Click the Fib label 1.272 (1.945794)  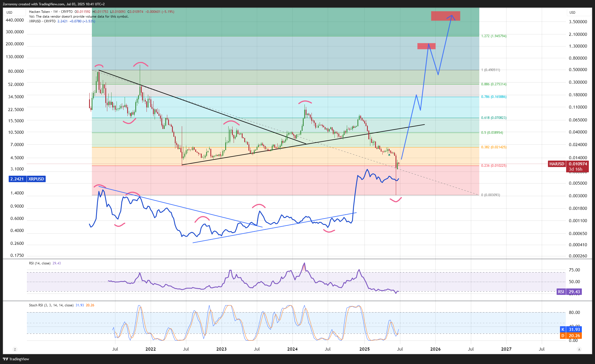tap(494, 36)
